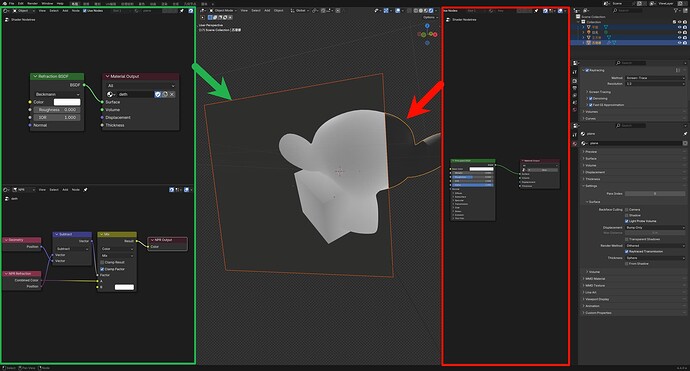The image size is (690, 371).
Task: Open the Edit menu in top bar
Action: 21,3
